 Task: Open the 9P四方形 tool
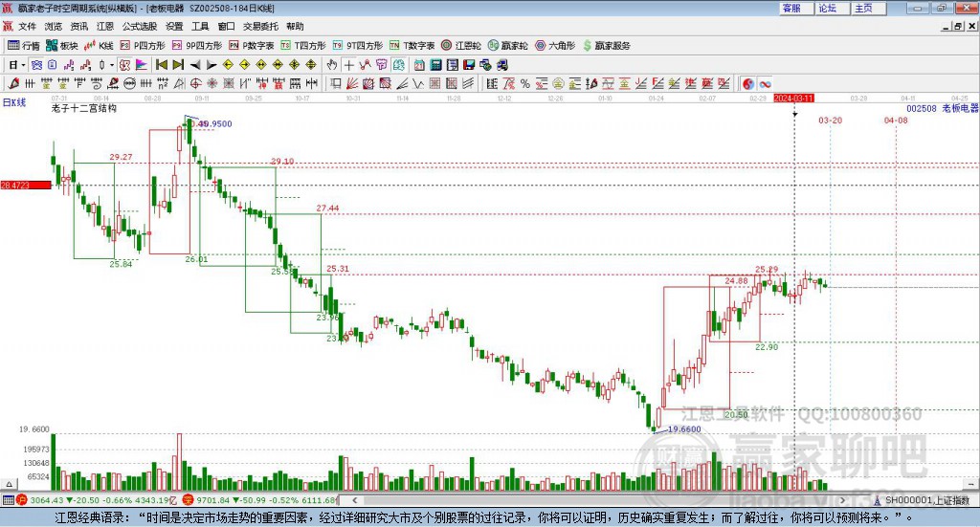click(x=197, y=46)
